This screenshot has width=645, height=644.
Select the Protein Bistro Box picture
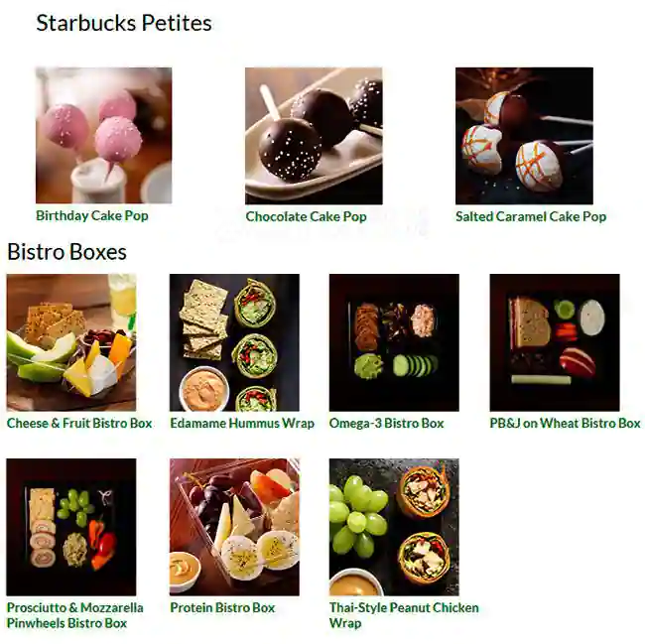click(234, 527)
